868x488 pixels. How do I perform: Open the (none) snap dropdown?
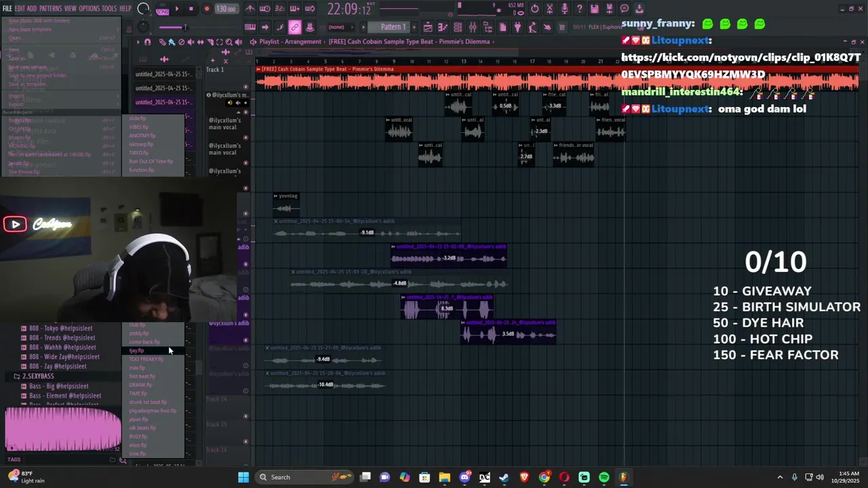tap(336, 27)
